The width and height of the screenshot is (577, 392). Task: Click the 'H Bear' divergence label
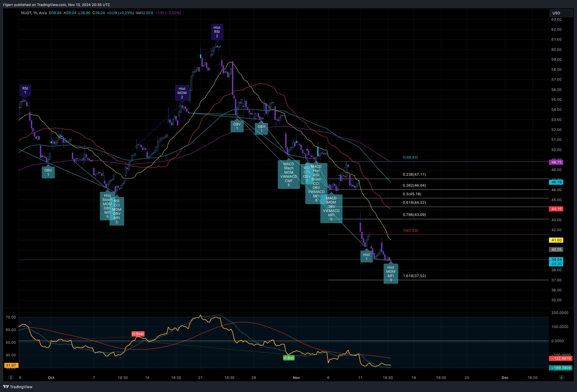point(138,334)
